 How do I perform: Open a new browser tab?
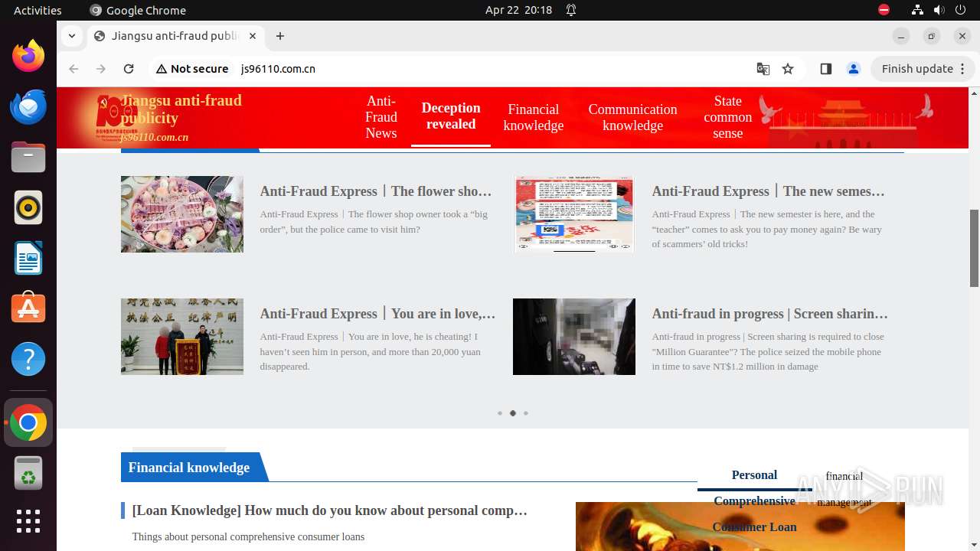(280, 36)
